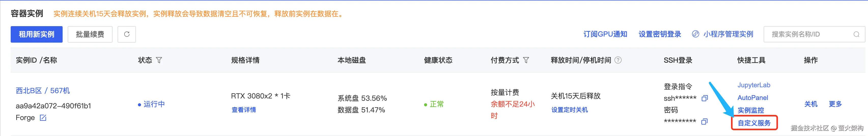Copy the password icon
Image resolution: width=868 pixels, height=136 pixels.
pos(704,122)
